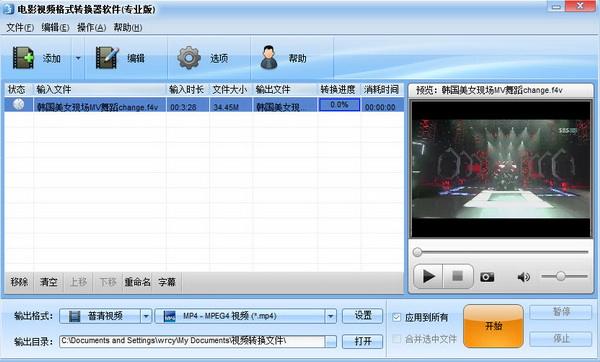Click the Help (帮助) person icon
This screenshot has width=600, height=362.
coord(269,58)
